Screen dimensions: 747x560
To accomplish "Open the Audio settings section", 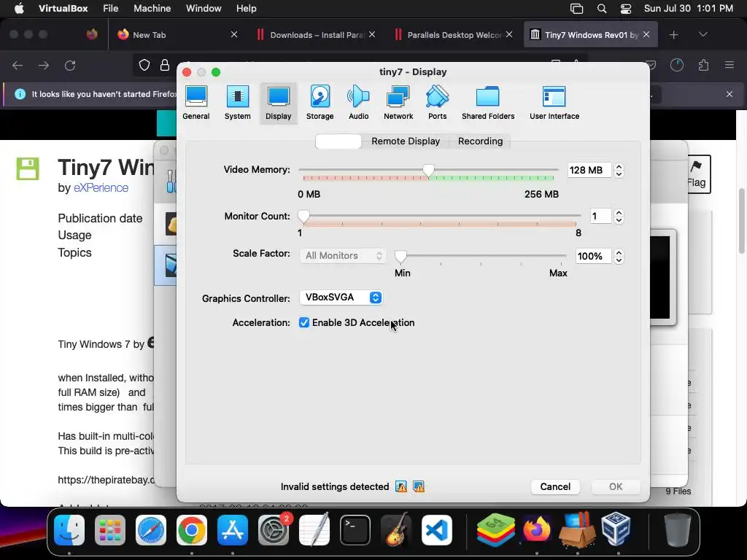I will (x=358, y=104).
